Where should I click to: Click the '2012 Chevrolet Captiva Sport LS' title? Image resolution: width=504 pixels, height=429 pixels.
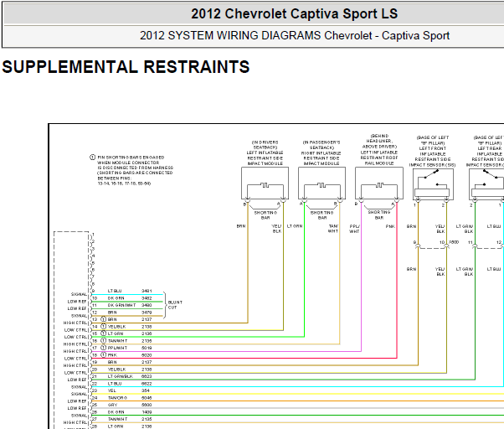point(294,14)
